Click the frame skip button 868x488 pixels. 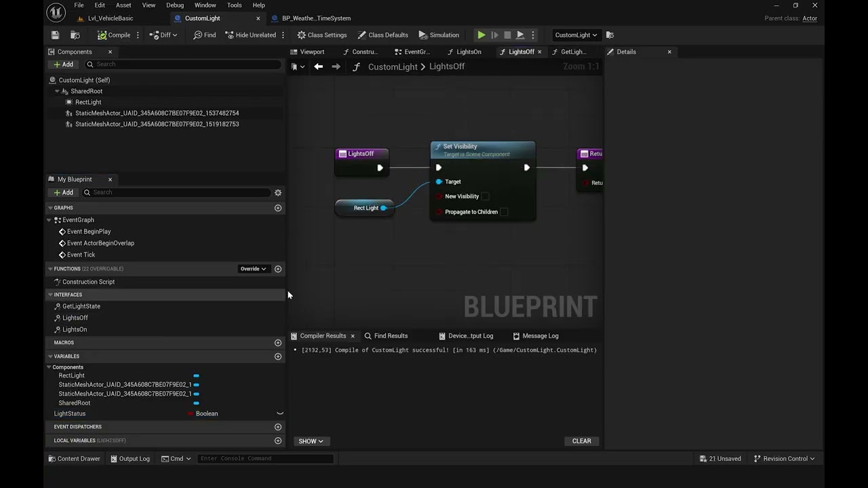494,35
